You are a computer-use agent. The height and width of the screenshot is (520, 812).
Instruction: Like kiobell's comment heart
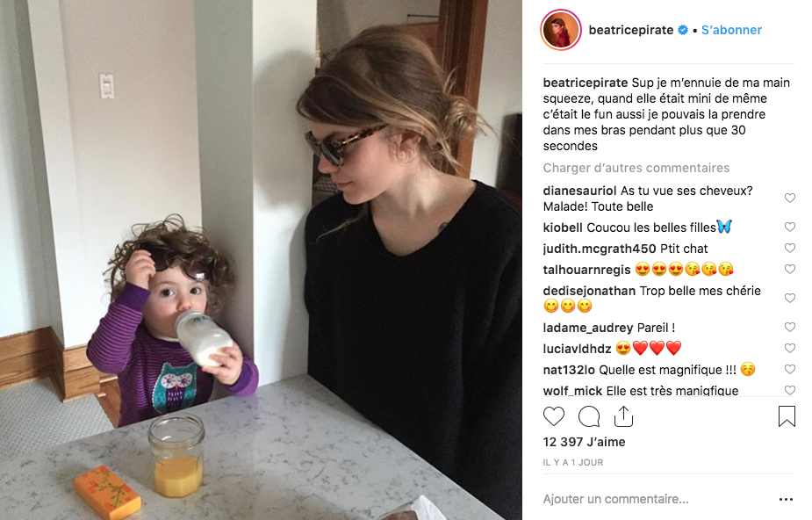(x=790, y=227)
